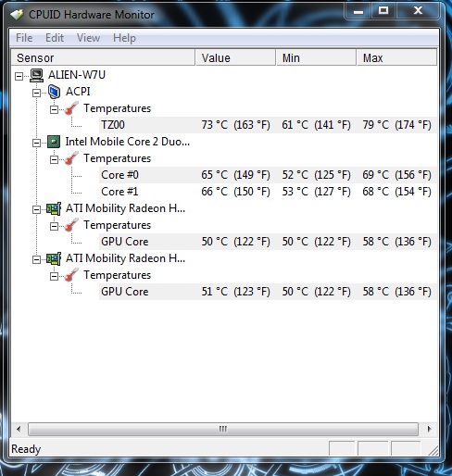Click the ACPI shield icon
The image size is (452, 476).
pos(54,92)
